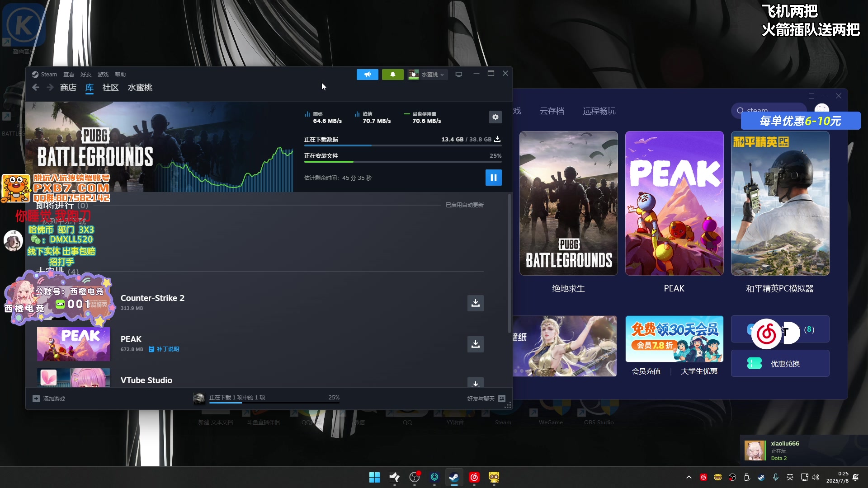This screenshot has width=868, height=488.
Task: Download VTube Studio update
Action: coord(476,383)
